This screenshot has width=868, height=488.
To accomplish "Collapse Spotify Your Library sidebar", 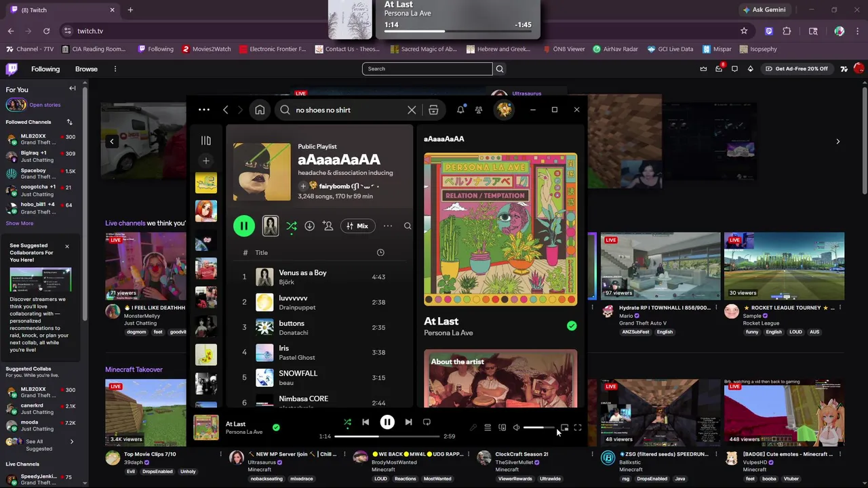I will click(x=206, y=140).
